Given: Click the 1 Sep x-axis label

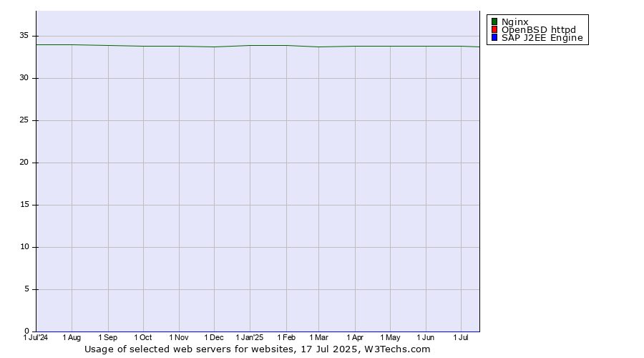Looking at the screenshot, I should click(107, 337).
